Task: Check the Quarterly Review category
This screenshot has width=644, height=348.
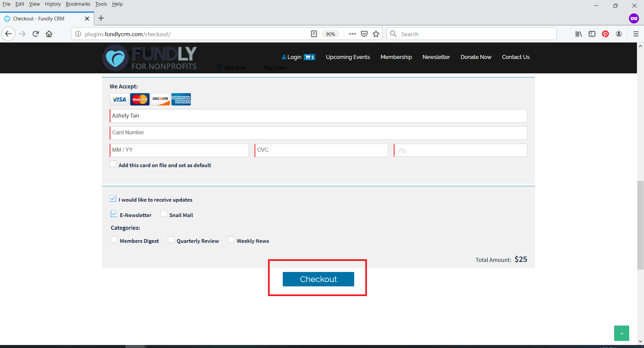Action: 171,240
